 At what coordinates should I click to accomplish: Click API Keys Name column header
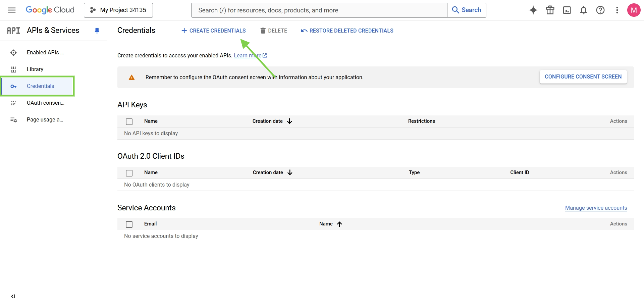point(151,121)
